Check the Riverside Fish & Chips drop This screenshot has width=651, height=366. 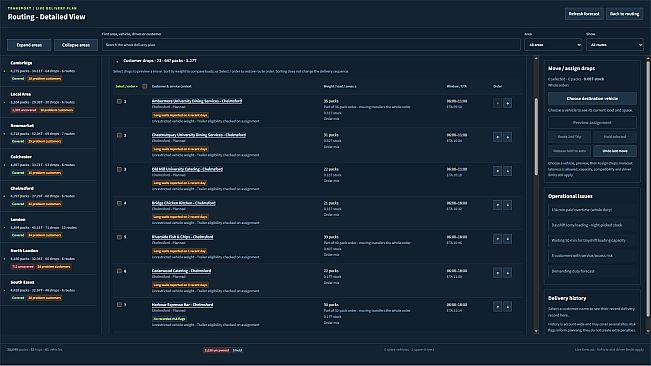(119, 237)
